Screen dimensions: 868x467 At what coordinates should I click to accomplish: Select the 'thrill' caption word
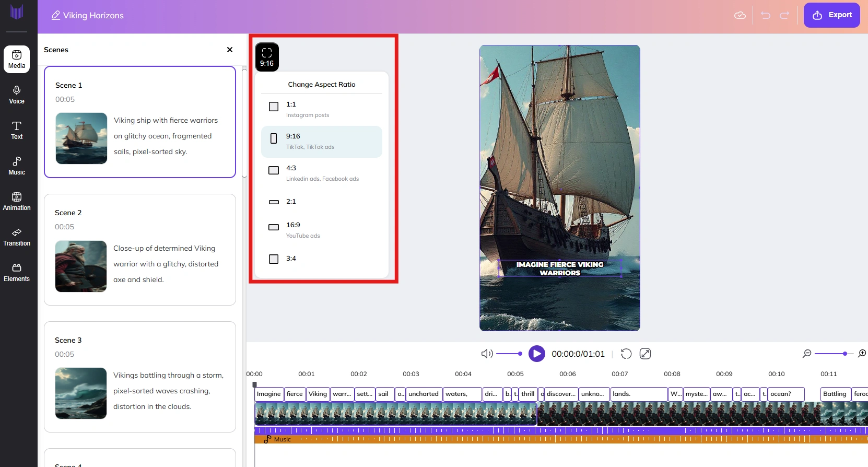click(x=528, y=394)
